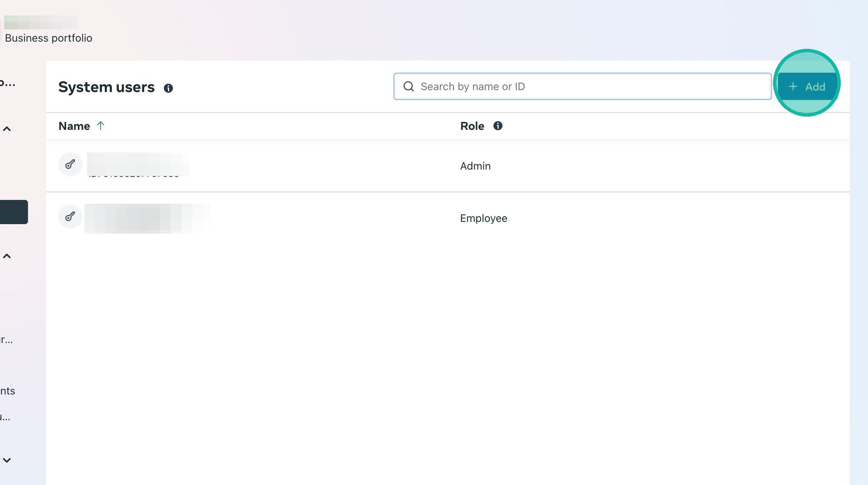This screenshot has height=485, width=868.
Task: Collapse sidebar section below the highlighted item
Action: pos(7,256)
